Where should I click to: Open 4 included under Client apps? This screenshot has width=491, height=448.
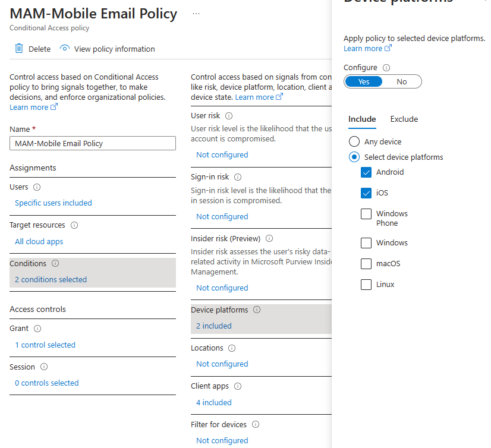[214, 402]
